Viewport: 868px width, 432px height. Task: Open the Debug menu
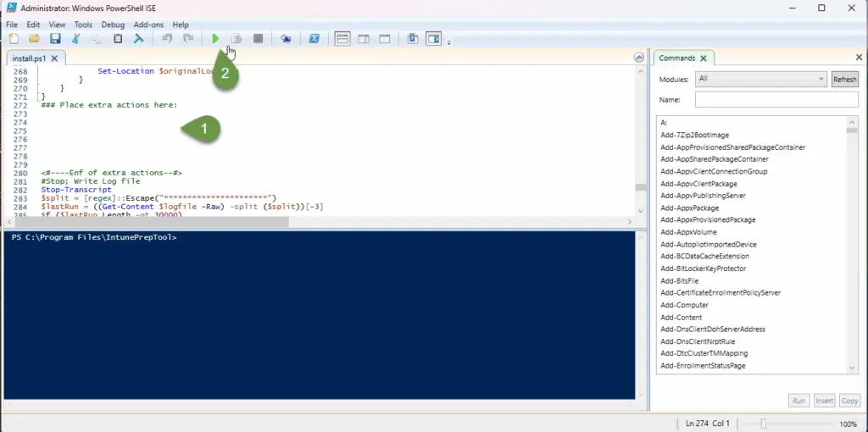click(112, 25)
